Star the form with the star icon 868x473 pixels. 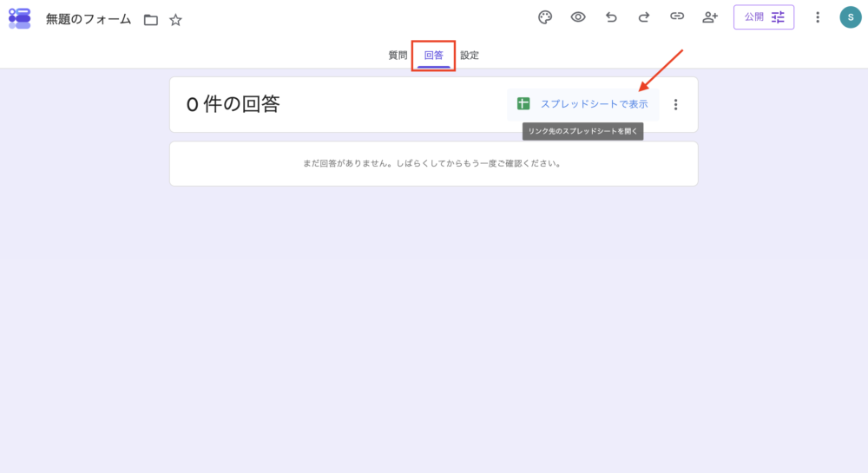[175, 20]
